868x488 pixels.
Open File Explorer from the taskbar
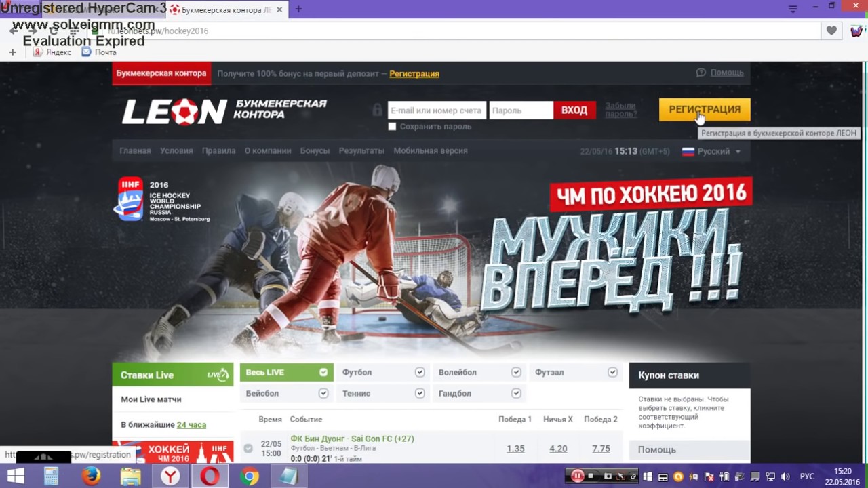pyautogui.click(x=131, y=476)
